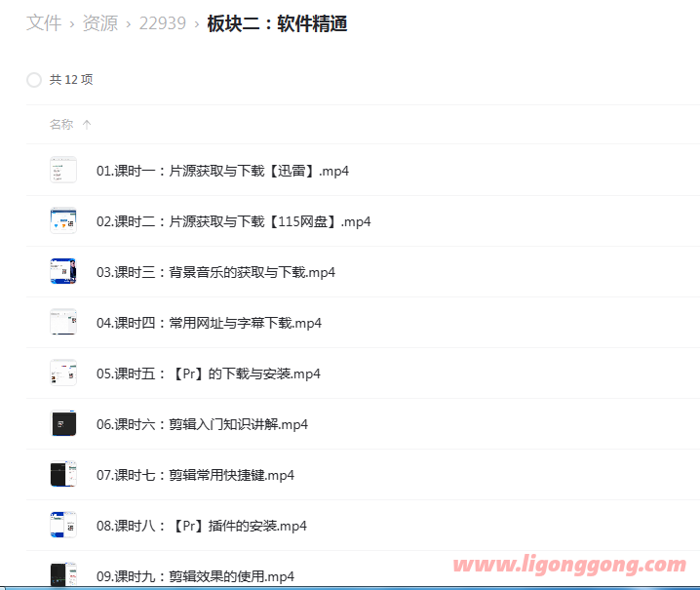Image resolution: width=700 pixels, height=590 pixels.
Task: Select 03.课时三：背景音乐的获取与下载.mp4
Action: point(215,272)
